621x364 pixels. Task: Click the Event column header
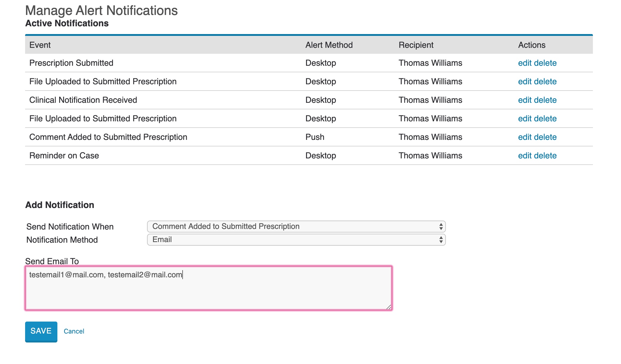tap(40, 45)
